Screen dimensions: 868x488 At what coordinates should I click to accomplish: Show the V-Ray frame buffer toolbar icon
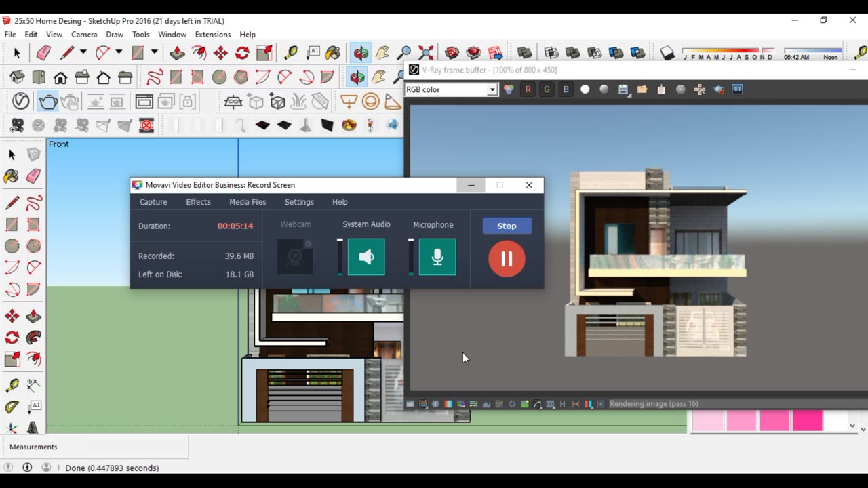(x=144, y=102)
